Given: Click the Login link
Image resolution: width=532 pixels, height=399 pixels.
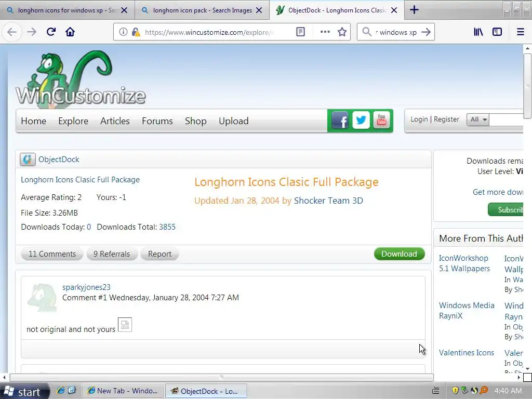Looking at the screenshot, I should pos(419,119).
